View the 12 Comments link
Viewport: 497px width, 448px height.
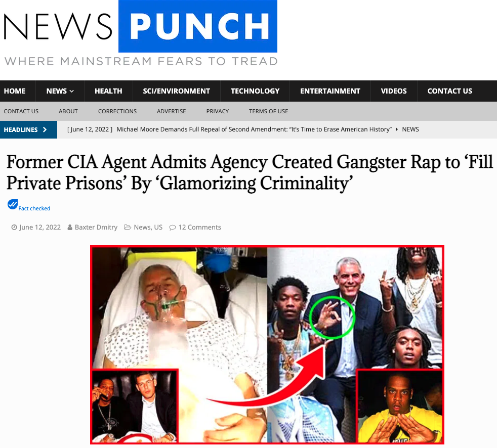(x=200, y=228)
